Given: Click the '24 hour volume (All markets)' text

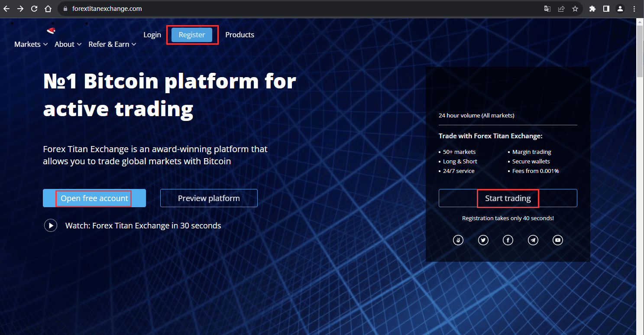Looking at the screenshot, I should (x=476, y=115).
